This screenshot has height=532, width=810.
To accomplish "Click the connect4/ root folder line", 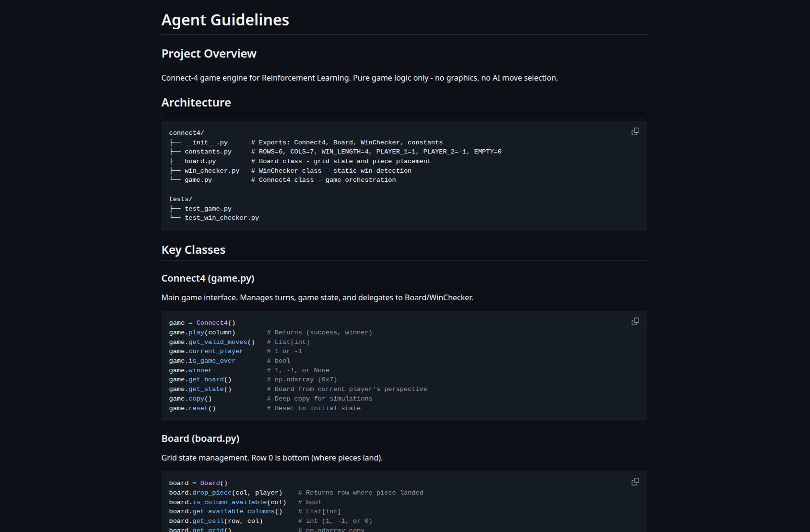I will click(186, 133).
